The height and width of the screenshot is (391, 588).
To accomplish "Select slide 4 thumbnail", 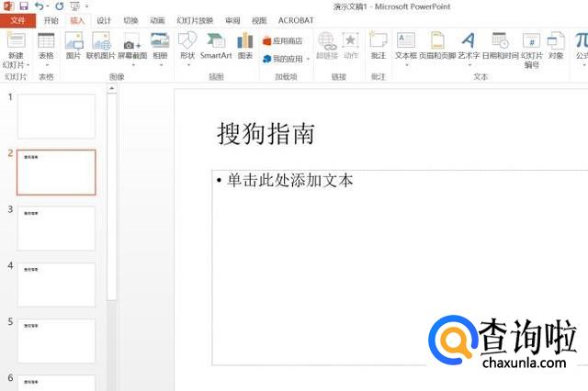I will tap(56, 285).
